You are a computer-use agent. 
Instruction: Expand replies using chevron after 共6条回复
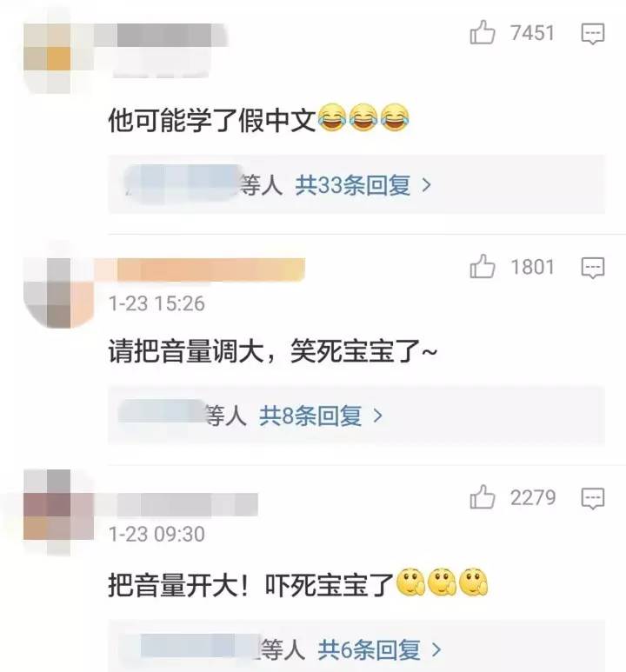436,649
